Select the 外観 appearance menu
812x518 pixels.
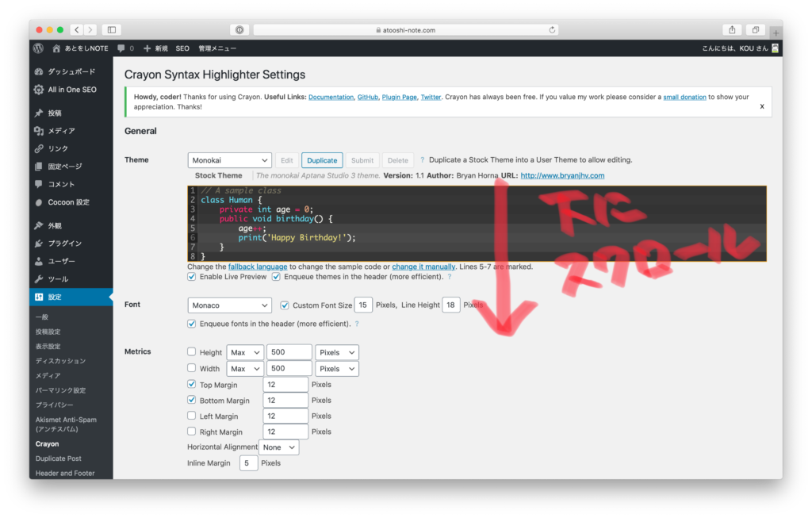coord(54,226)
